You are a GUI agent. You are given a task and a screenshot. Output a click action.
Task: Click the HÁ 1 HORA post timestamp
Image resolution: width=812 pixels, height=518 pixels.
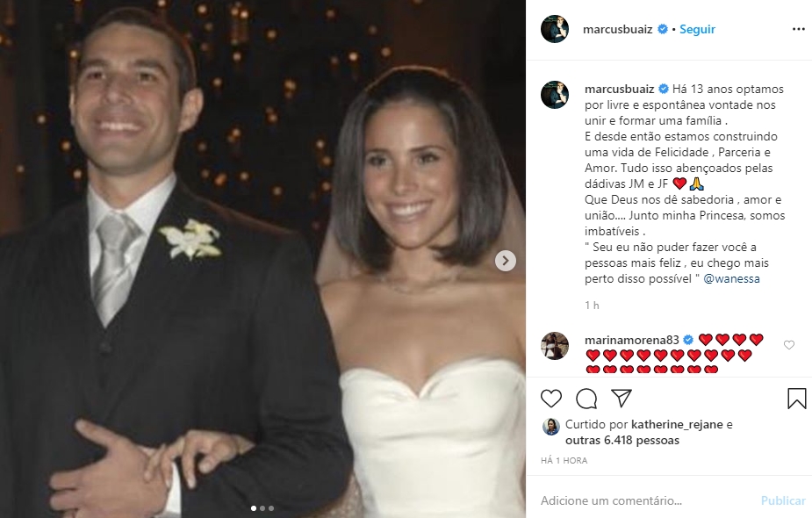click(564, 460)
